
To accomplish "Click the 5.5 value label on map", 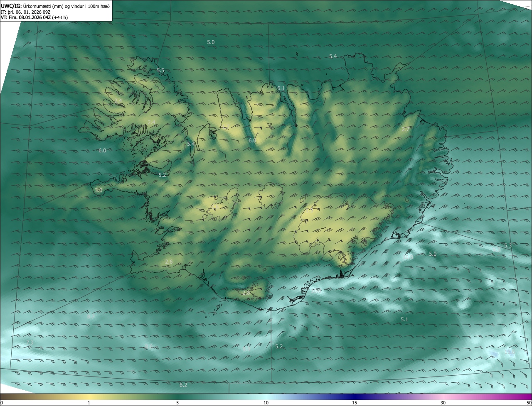I will tap(160, 71).
